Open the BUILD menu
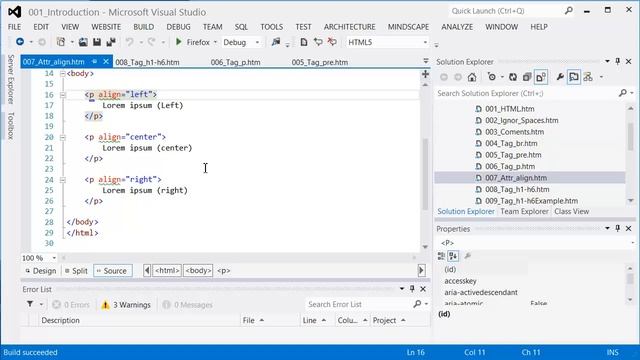 (x=144, y=27)
